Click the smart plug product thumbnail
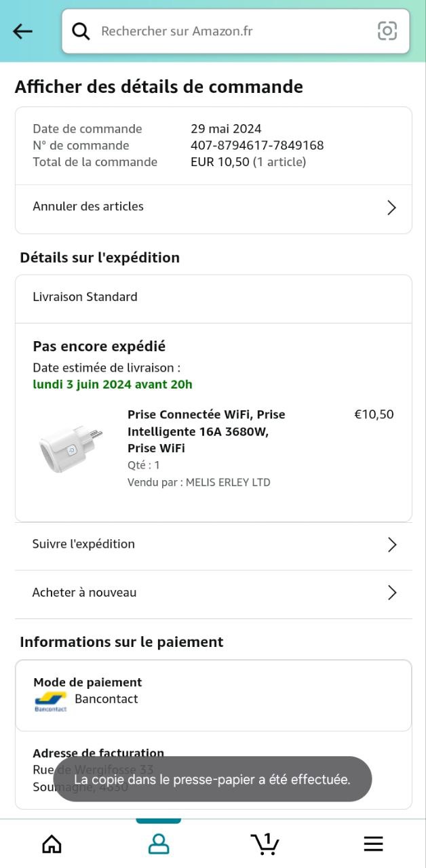The height and width of the screenshot is (868, 426). pyautogui.click(x=71, y=448)
